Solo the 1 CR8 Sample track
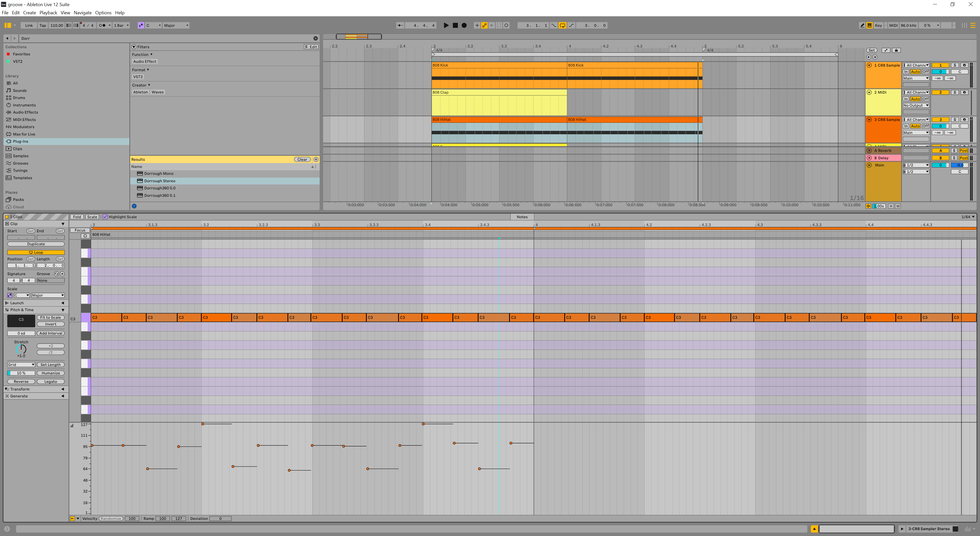Screen dimensions: 980x536 pos(954,65)
